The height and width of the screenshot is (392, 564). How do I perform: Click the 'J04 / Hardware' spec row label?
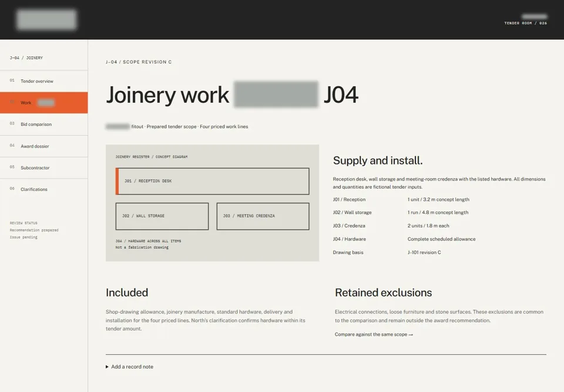(x=349, y=239)
